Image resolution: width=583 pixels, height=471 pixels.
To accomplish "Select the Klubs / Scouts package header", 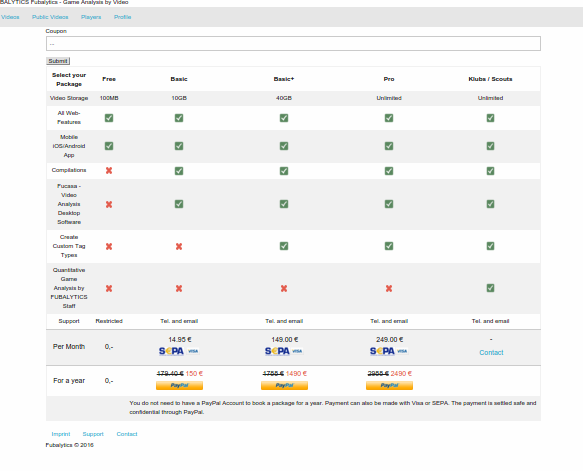I will click(490, 79).
